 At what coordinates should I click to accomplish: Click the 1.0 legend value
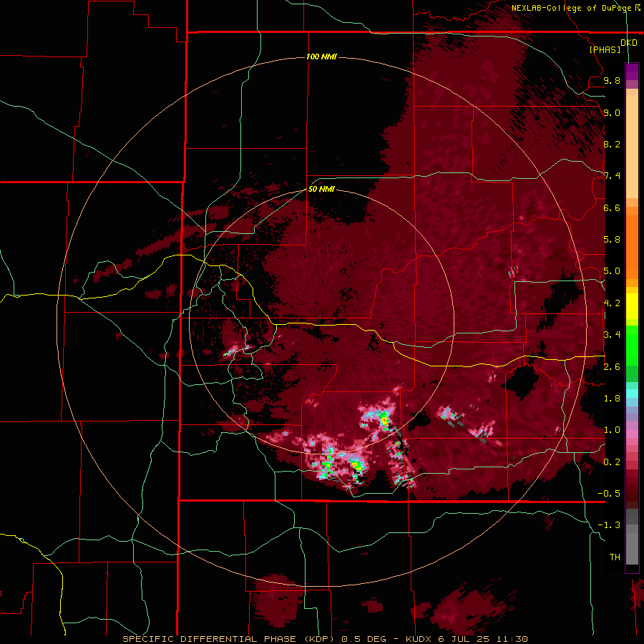coord(612,430)
